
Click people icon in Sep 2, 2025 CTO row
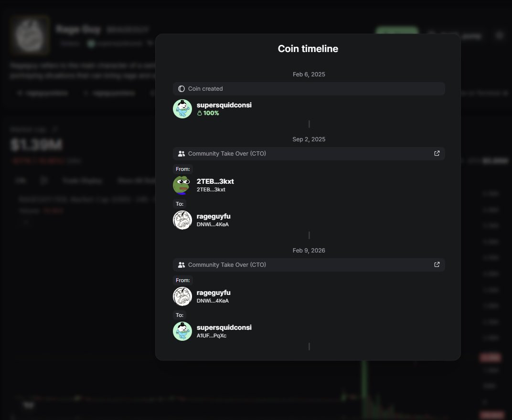pyautogui.click(x=181, y=153)
